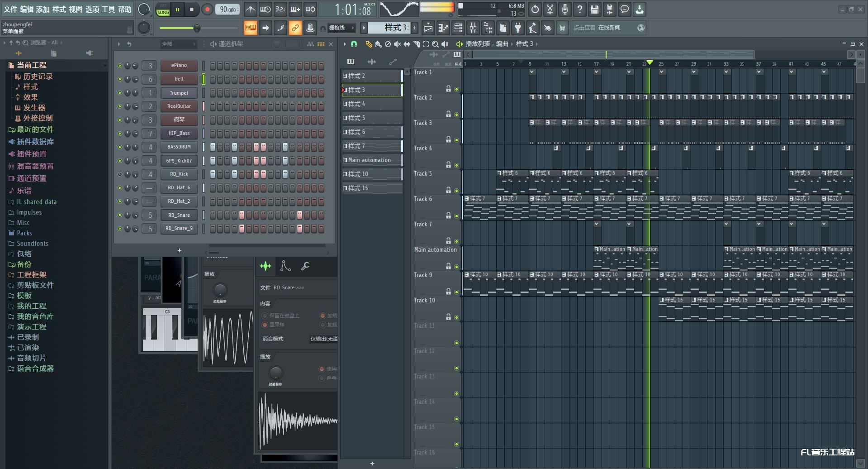Click the RealGuitar channel button
Image resolution: width=868 pixels, height=469 pixels.
pyautogui.click(x=179, y=106)
